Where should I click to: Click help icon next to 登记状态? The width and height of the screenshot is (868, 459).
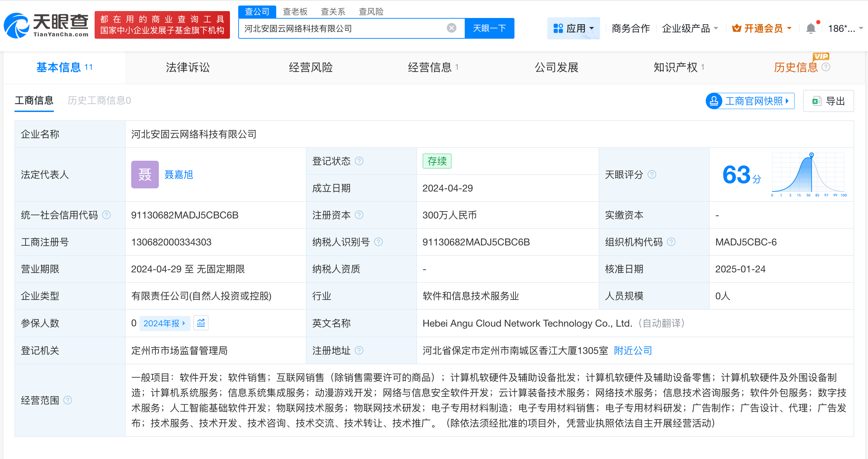[359, 161]
